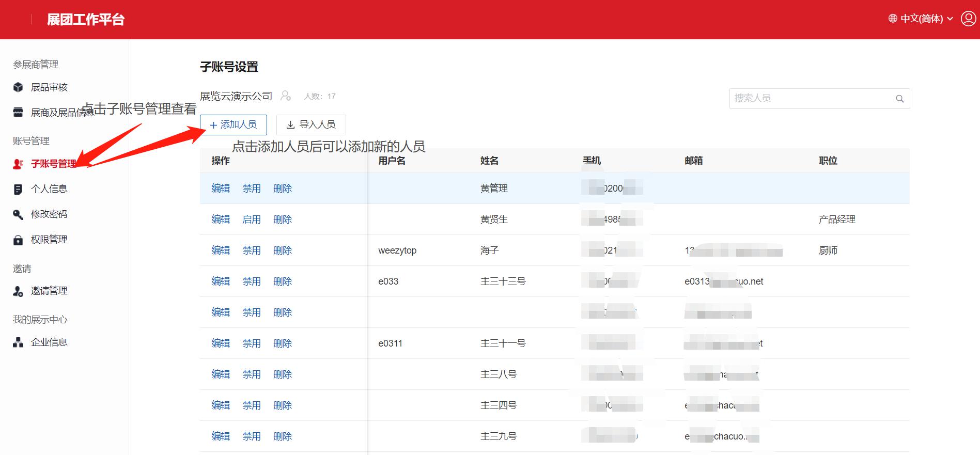Open 子账号管理 in the sidebar
This screenshot has height=455, width=980.
53,164
